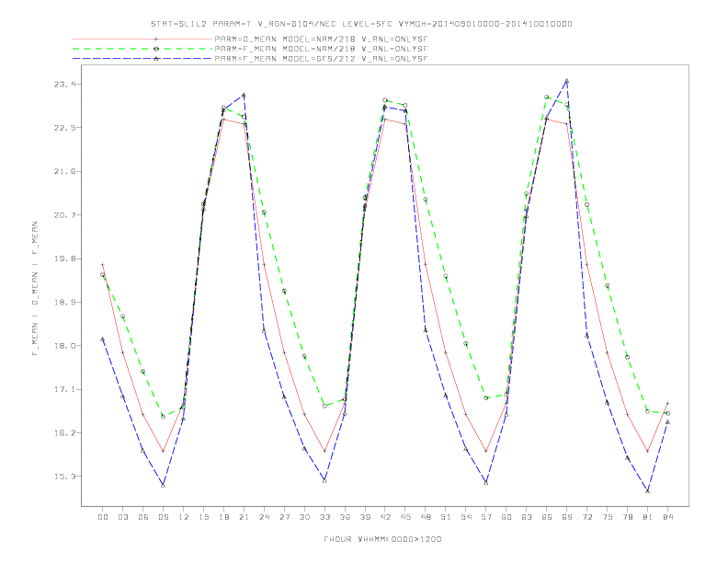The width and height of the screenshot is (728, 563).
Task: Click x-axis tick label 66
Action: (x=547, y=517)
